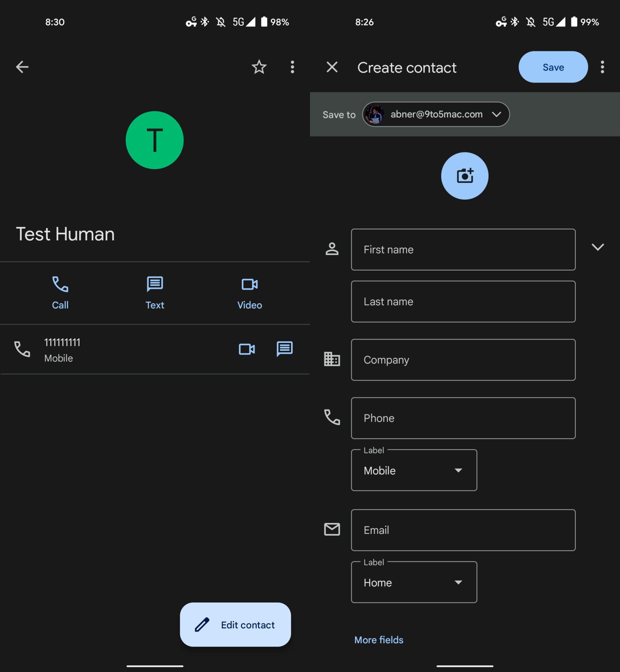Open the Home email label dropdown

click(414, 582)
